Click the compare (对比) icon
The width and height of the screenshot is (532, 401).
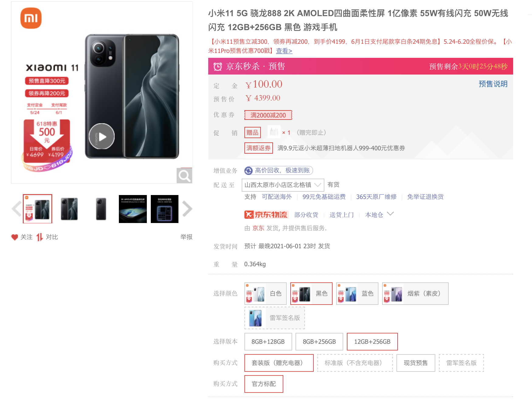40,237
